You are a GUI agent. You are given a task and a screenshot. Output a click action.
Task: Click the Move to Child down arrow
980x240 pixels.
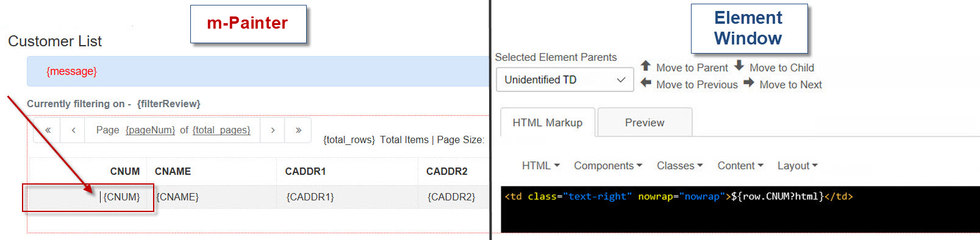[x=739, y=66]
